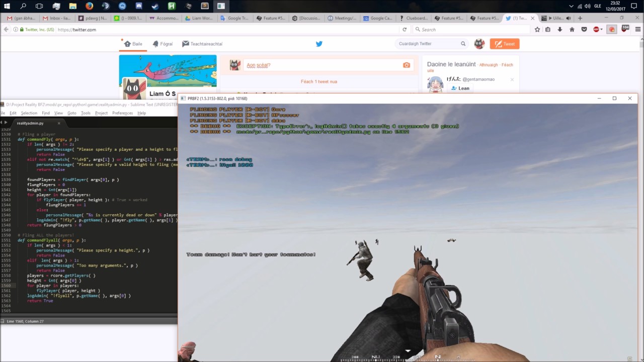644x362 pixels.
Task: Open Firefox hamburger menu
Action: point(638,30)
